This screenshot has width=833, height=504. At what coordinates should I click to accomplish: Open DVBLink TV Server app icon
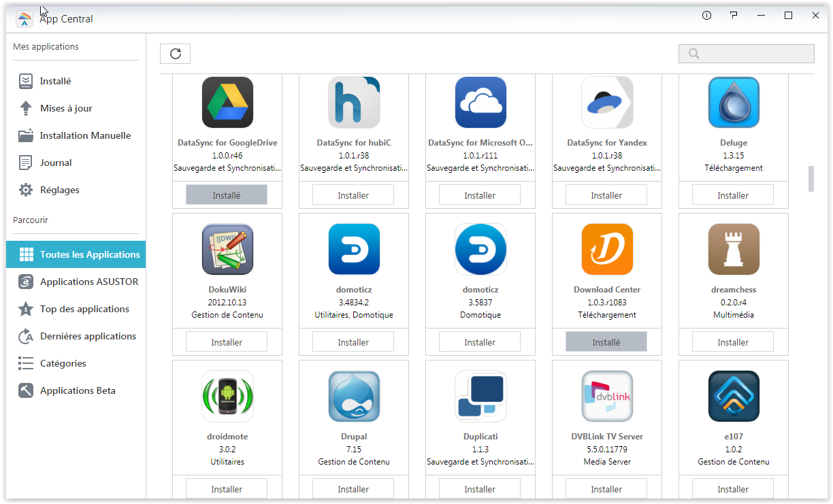(607, 397)
